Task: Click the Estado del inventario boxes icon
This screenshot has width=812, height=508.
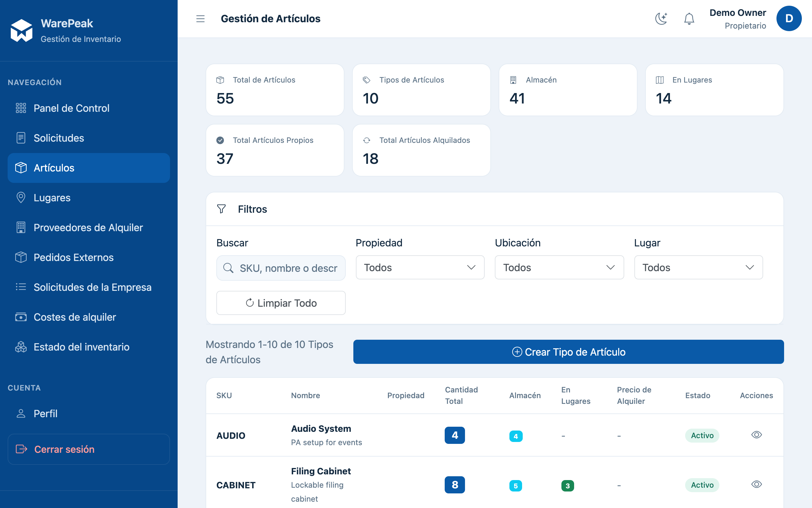Action: coord(21,347)
